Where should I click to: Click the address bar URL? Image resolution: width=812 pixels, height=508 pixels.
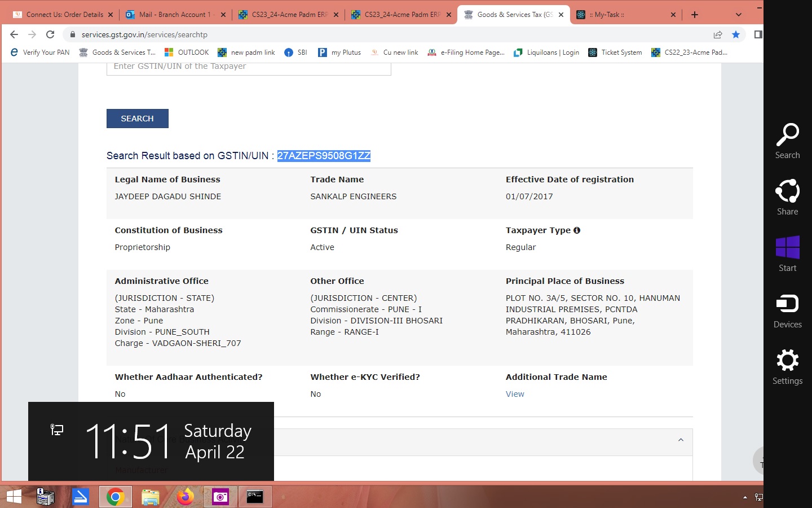tap(144, 34)
